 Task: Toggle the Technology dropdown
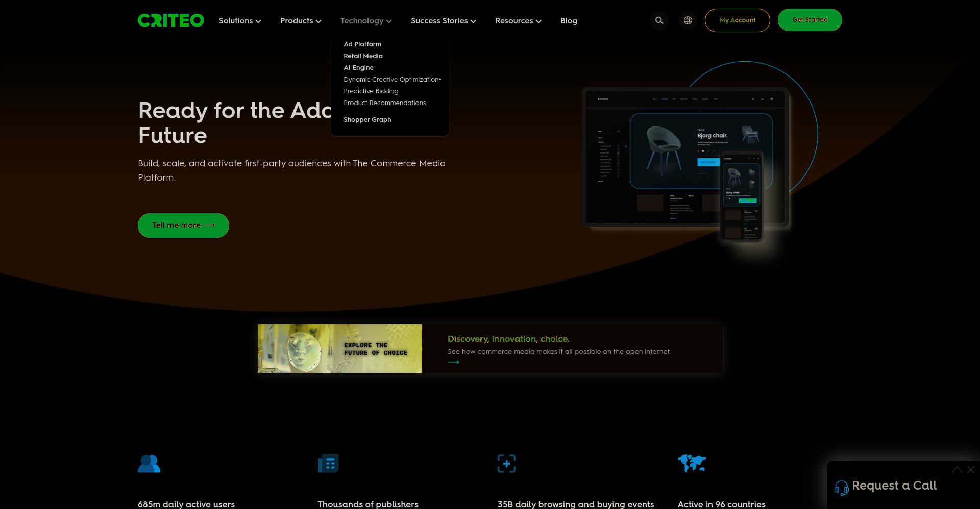point(366,21)
